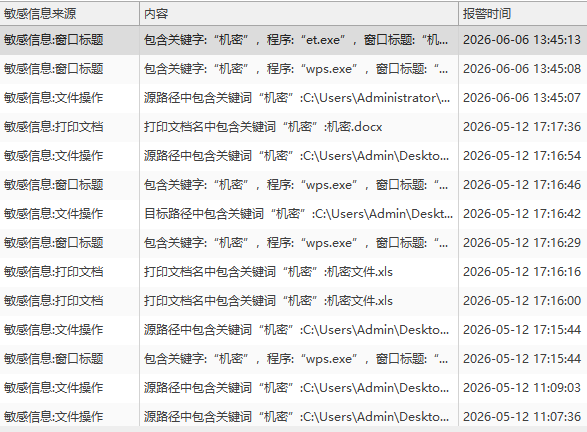
Task: Select the 机密文件.xls print alert at 17:16:00
Action: point(294,301)
